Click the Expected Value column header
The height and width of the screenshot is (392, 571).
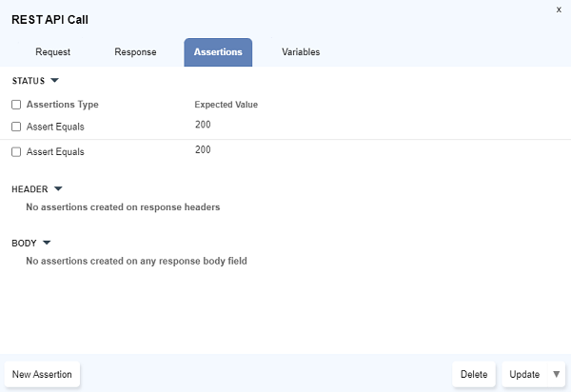(226, 105)
